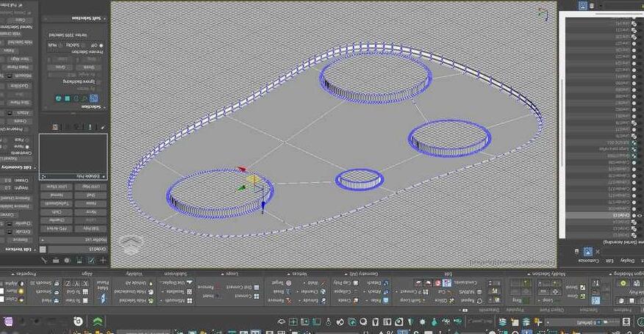
Task: Click the Cut tool in the ribbon
Action: 447,291
